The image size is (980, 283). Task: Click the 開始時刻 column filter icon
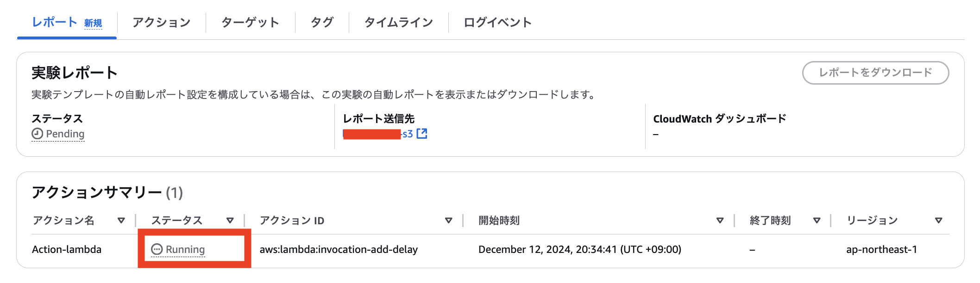[x=720, y=221]
